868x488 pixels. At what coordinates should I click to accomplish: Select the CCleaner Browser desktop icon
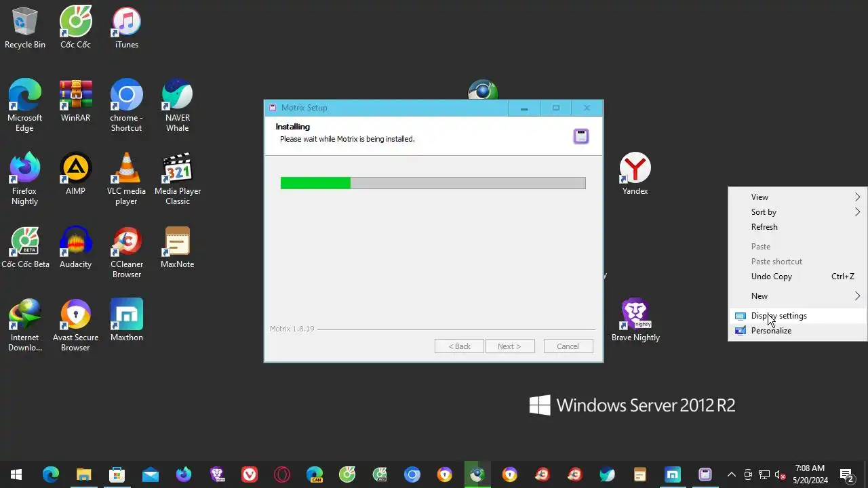click(126, 252)
